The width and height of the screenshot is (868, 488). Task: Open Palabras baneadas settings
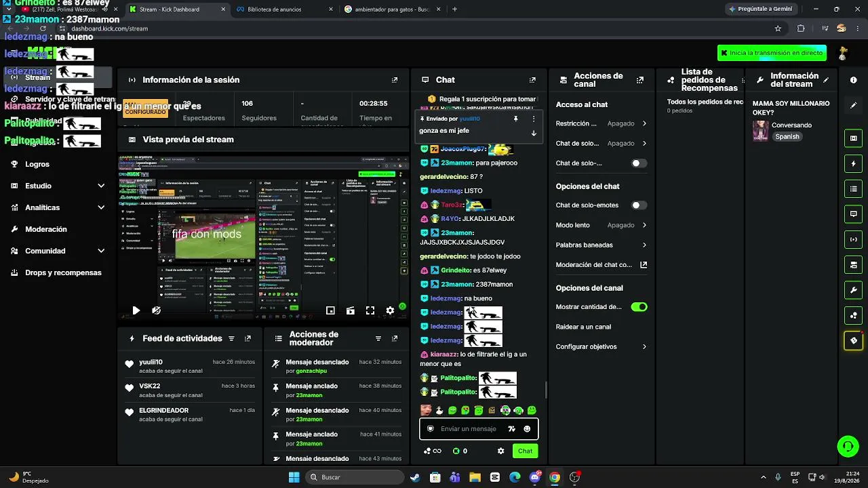(601, 245)
